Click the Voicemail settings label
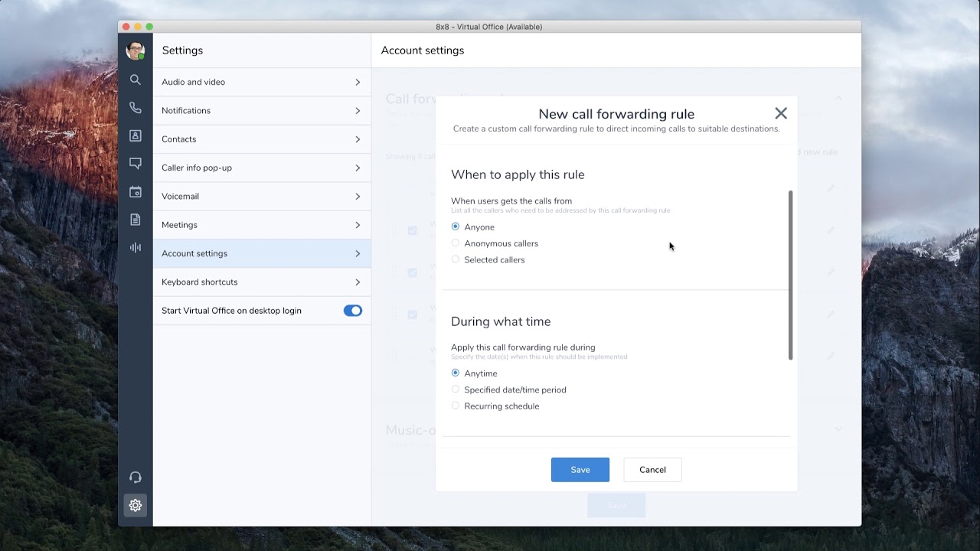This screenshot has height=551, width=980. pyautogui.click(x=180, y=196)
